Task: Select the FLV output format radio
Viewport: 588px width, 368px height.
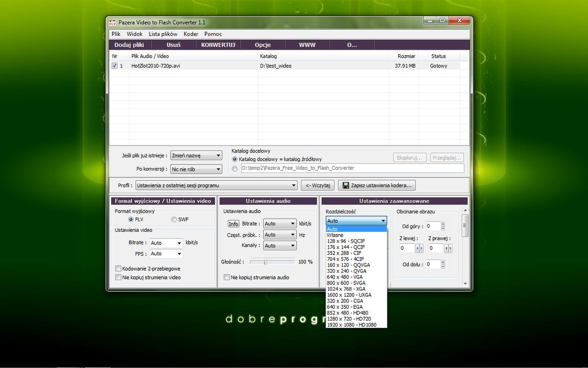Action: [x=131, y=219]
